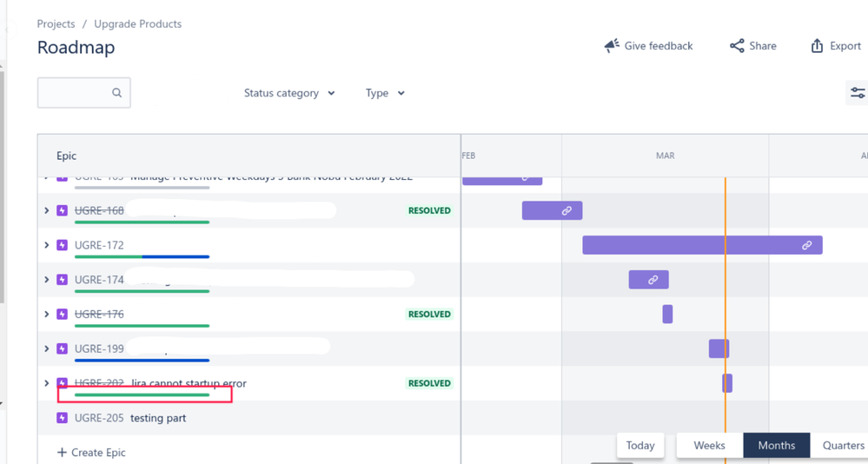Click Create Epic
The width and height of the screenshot is (868, 464).
92,453
